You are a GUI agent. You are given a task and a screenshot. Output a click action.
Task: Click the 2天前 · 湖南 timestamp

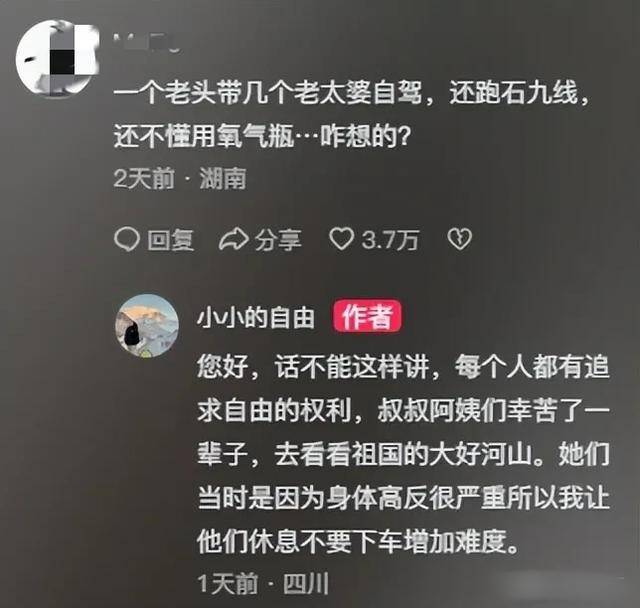click(x=180, y=179)
